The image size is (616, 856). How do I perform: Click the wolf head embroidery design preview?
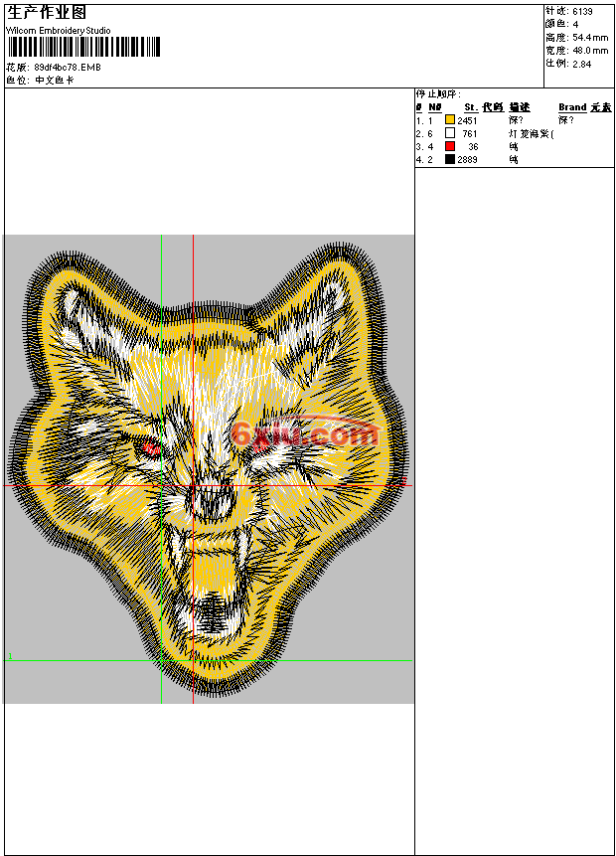pos(209,469)
